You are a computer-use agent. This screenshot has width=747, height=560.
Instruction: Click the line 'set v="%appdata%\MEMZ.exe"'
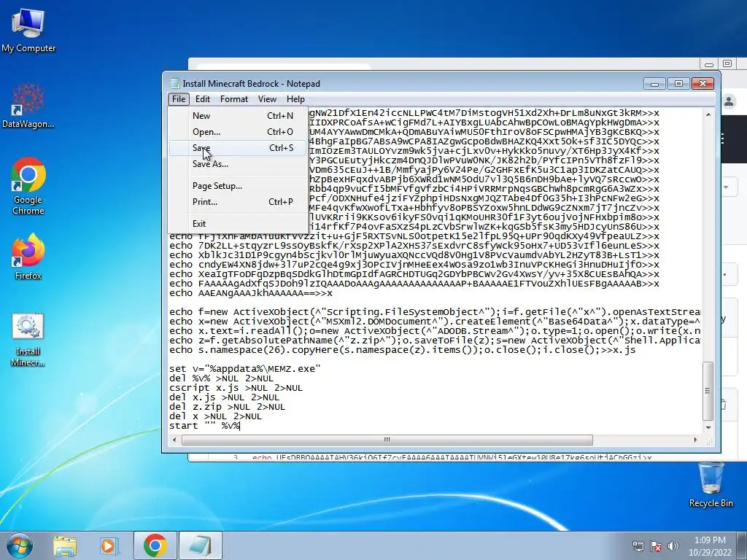click(x=245, y=368)
